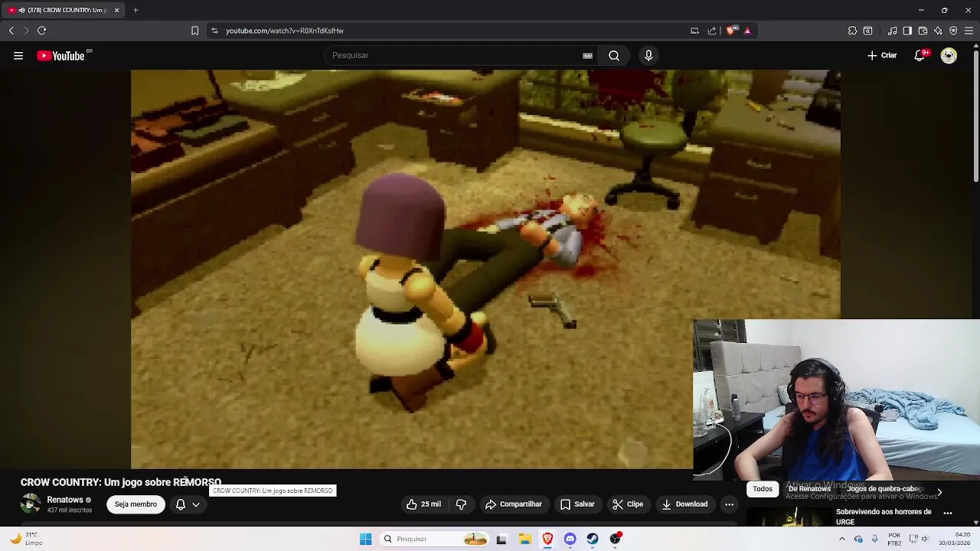Open Leo AI sparkle icon
Screen dimensions: 980x551
938,31
